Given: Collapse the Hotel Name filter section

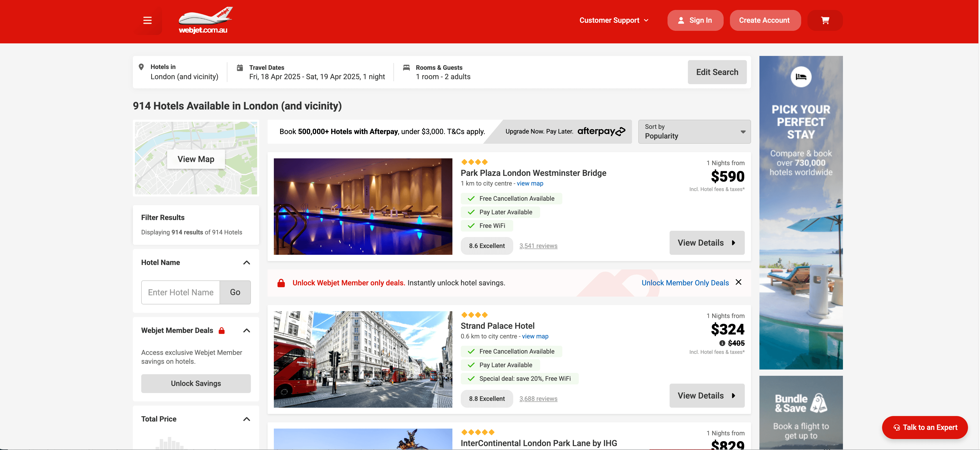Looking at the screenshot, I should tap(246, 263).
